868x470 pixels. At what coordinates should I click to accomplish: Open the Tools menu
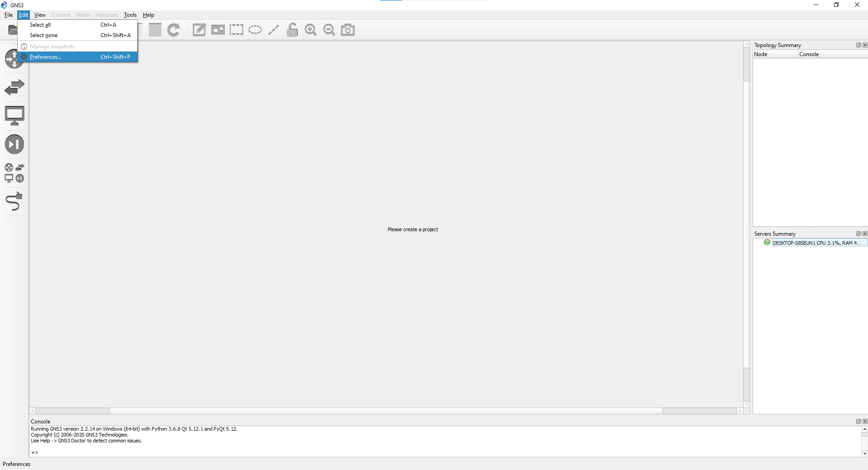pos(130,15)
